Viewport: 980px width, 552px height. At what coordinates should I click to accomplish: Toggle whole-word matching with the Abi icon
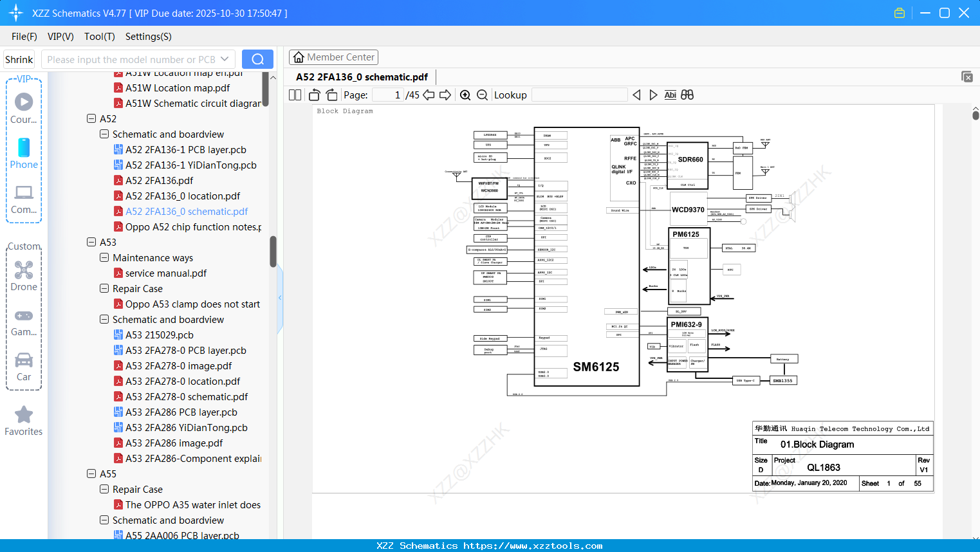tap(670, 95)
